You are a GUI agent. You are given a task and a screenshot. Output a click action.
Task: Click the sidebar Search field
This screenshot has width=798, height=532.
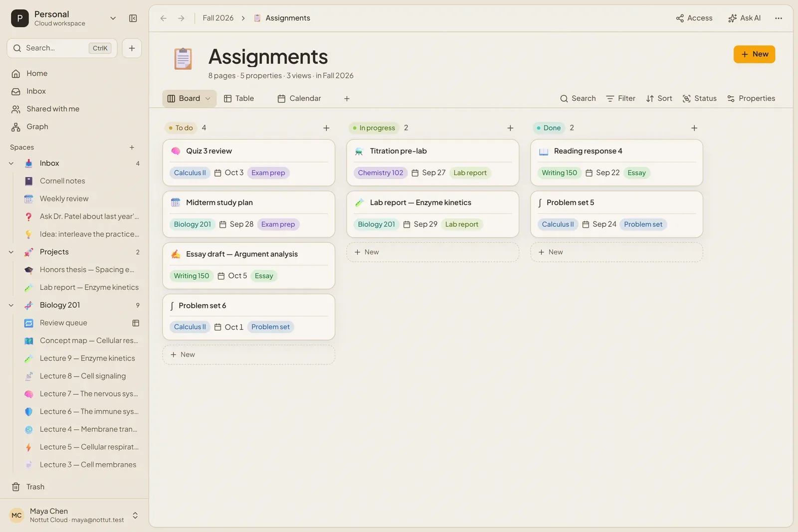pyautogui.click(x=62, y=48)
